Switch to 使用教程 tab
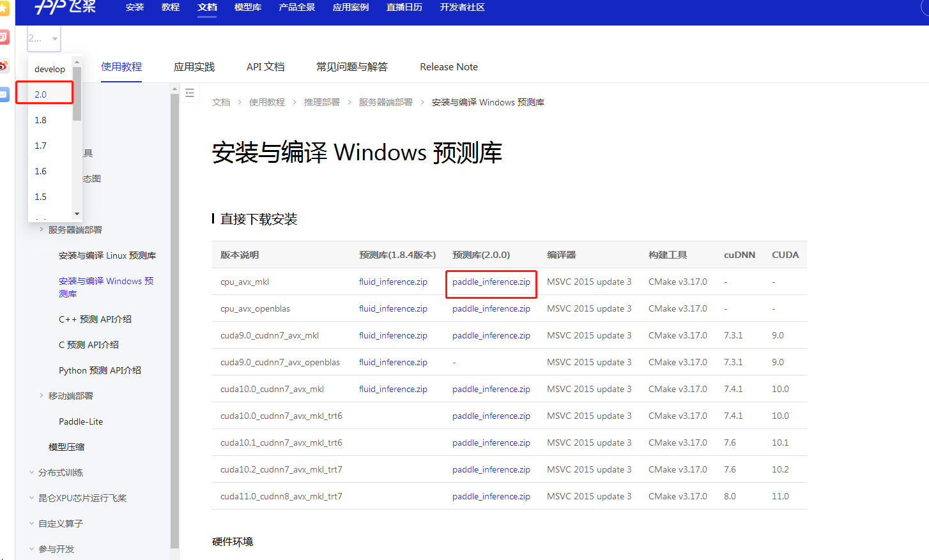This screenshot has height=560, width=929. [x=121, y=66]
